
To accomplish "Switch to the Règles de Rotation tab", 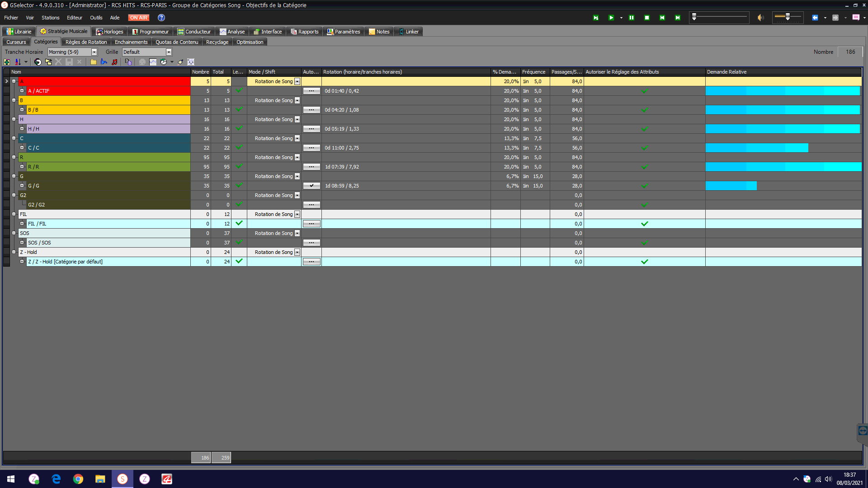I will (86, 42).
